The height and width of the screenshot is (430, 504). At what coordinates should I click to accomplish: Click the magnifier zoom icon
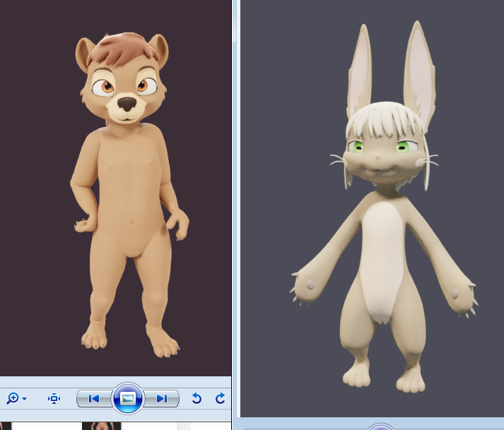(x=13, y=398)
